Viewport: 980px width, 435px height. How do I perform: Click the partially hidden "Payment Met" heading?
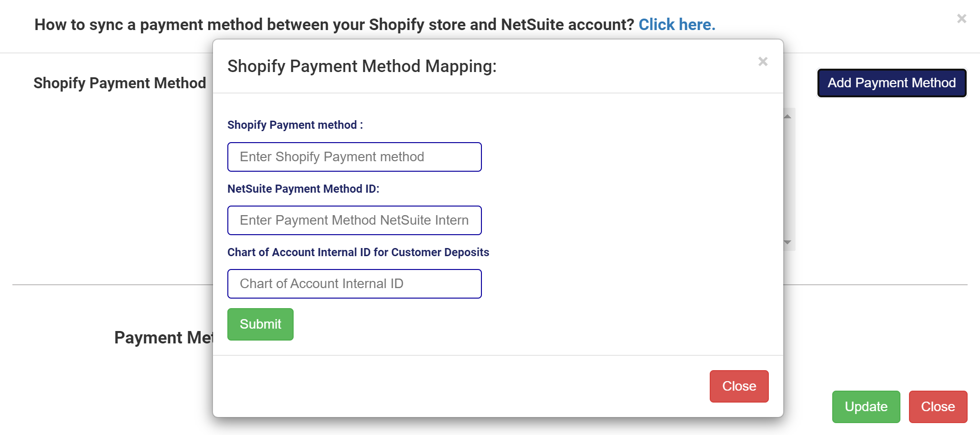pos(163,338)
